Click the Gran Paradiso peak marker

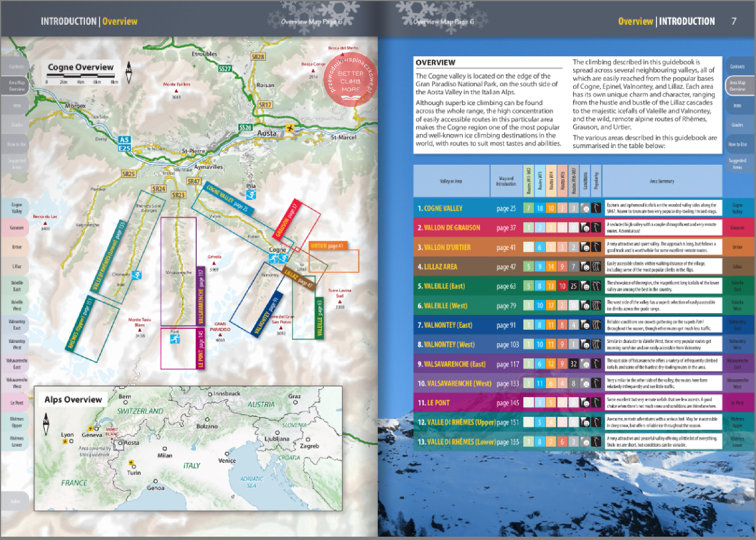(x=220, y=335)
